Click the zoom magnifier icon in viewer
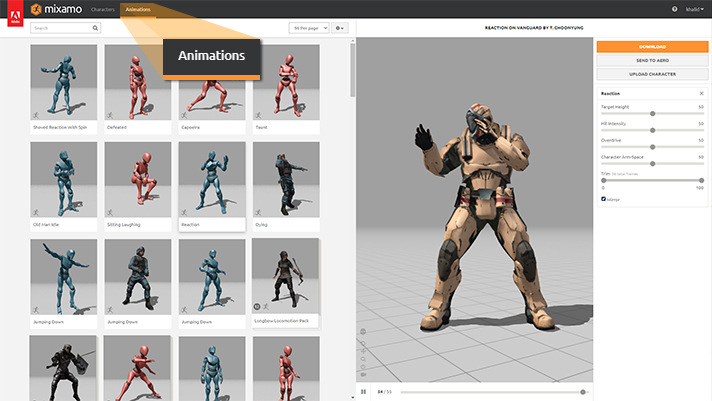Screen dimensions: 712x401 pyautogui.click(x=363, y=359)
